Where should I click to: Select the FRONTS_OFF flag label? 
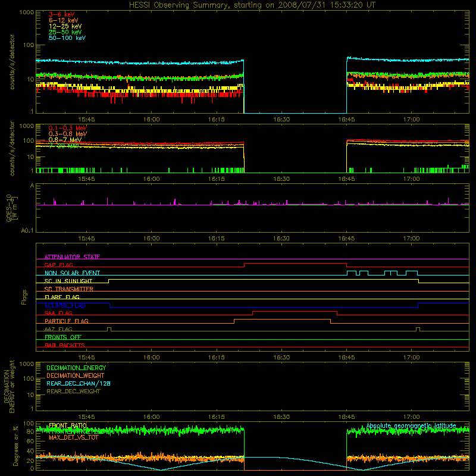tap(63, 337)
